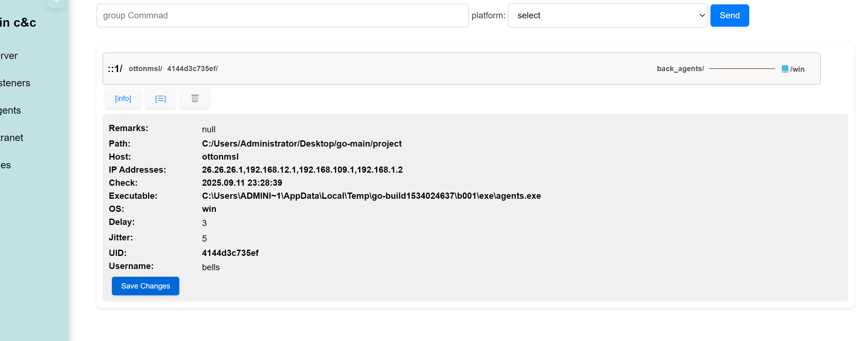Focus the group Command input field
Image resolution: width=868 pixels, height=341 pixels.
click(x=282, y=16)
